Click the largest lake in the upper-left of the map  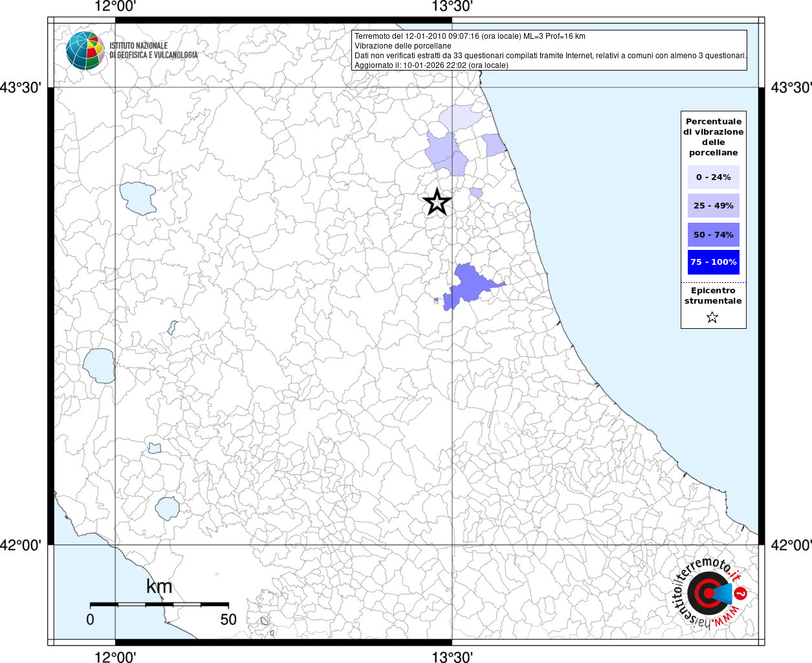tap(138, 197)
